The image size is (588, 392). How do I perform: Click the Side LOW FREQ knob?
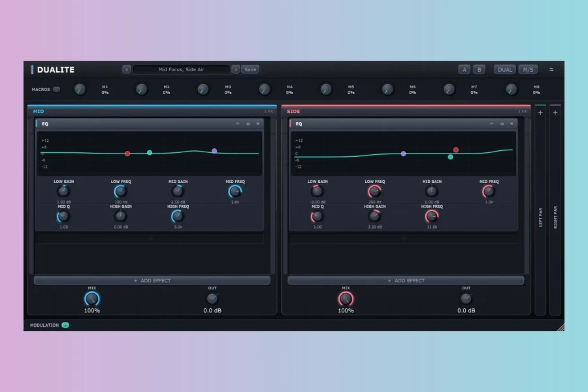374,191
